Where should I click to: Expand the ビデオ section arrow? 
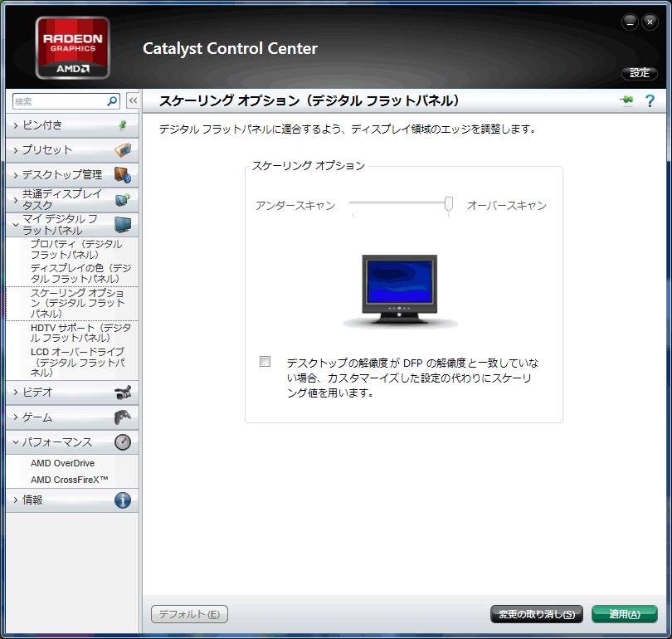pos(16,393)
